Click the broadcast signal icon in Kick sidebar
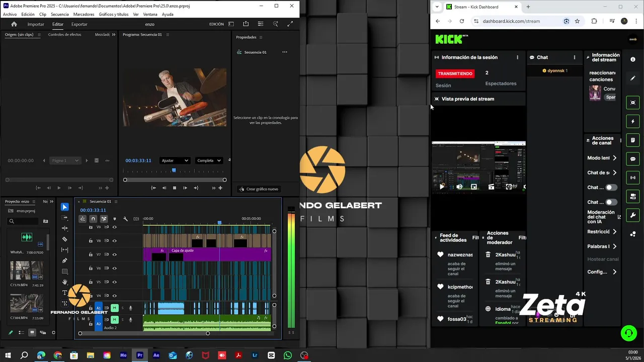 (x=633, y=177)
